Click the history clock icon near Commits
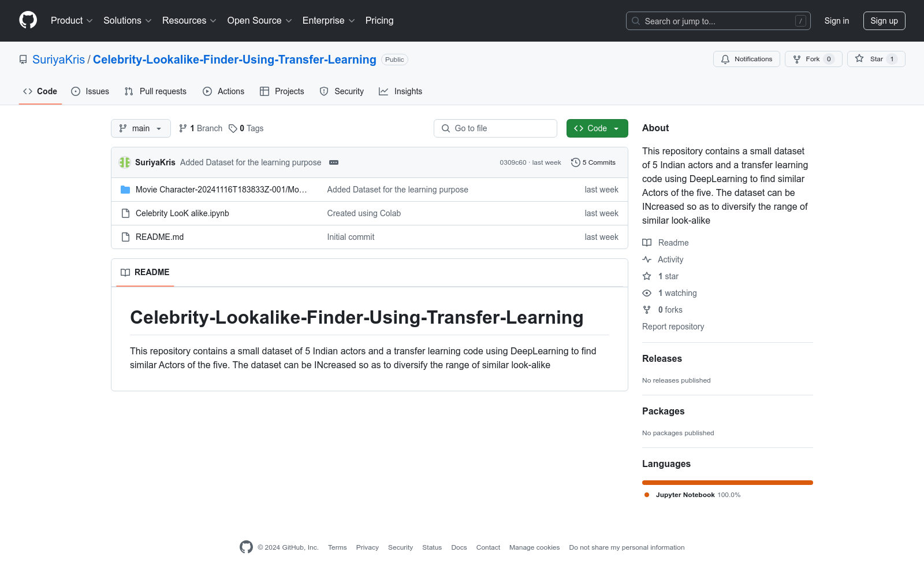 click(575, 162)
